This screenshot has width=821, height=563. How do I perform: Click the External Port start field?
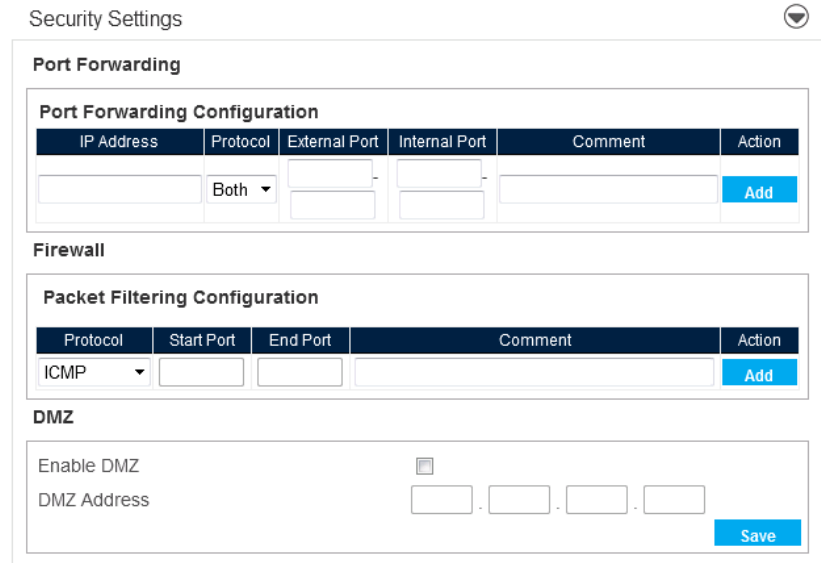pyautogui.click(x=330, y=174)
